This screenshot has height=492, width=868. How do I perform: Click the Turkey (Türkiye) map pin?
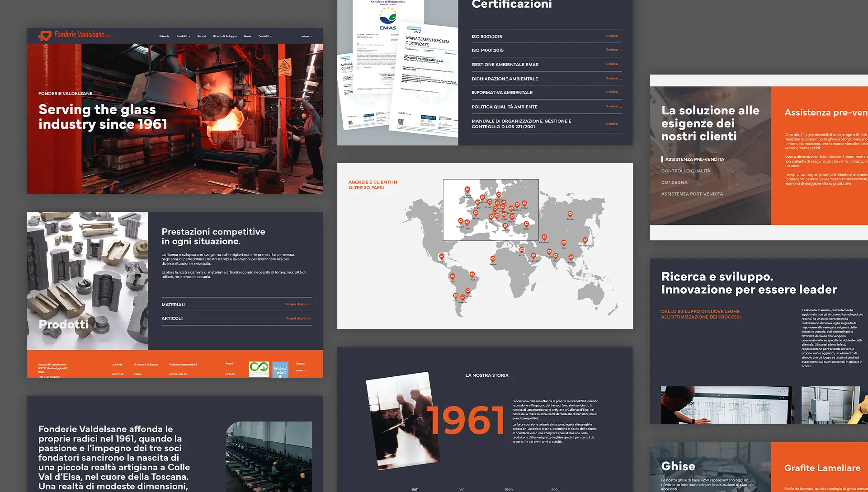[526, 224]
